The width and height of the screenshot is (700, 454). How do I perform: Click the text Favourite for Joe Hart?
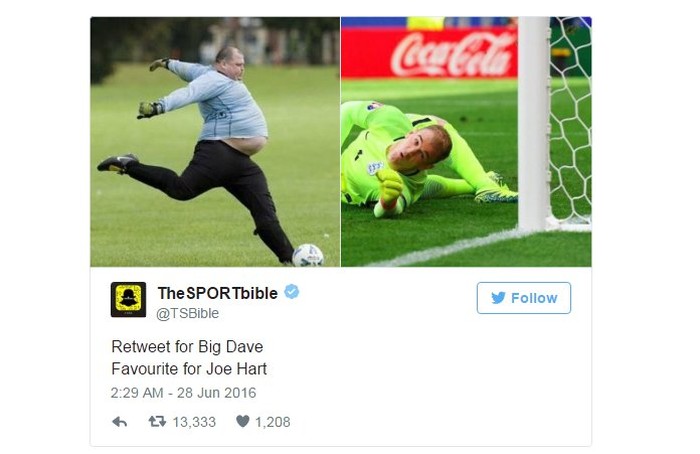[189, 369]
